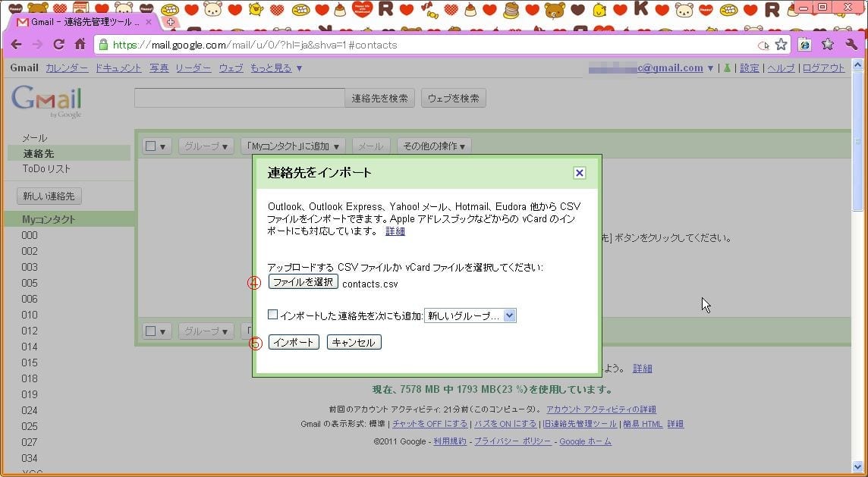This screenshot has height=477, width=868.
Task: Go to browser home page icon
Action: [x=80, y=45]
